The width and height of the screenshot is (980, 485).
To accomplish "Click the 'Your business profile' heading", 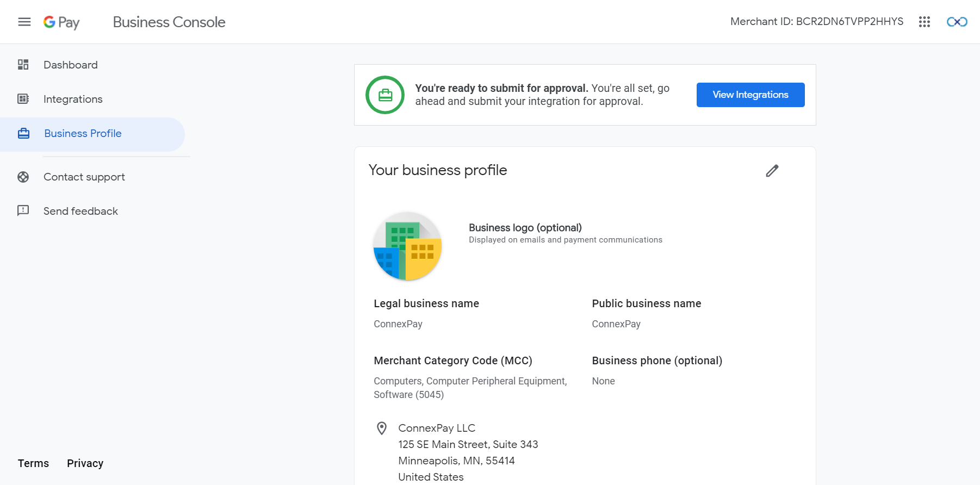I will pyautogui.click(x=438, y=170).
